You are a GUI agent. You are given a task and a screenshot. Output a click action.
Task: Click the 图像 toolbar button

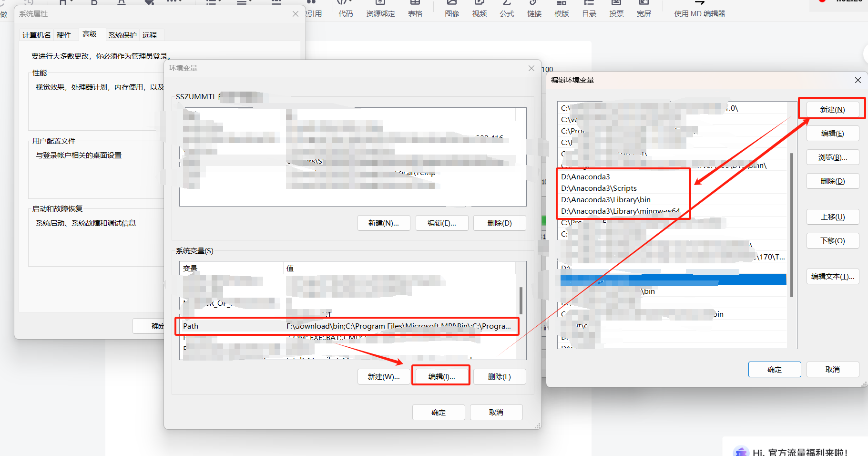(452, 9)
